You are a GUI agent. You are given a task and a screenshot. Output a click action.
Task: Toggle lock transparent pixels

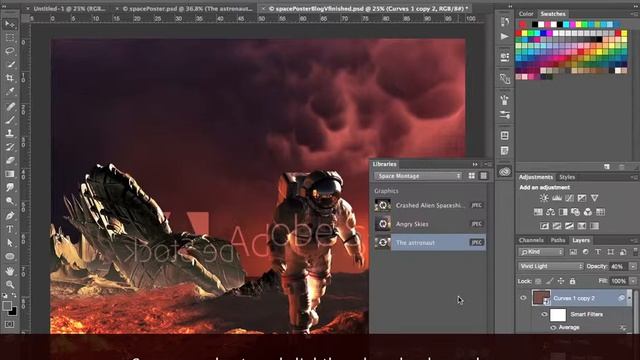pos(538,281)
